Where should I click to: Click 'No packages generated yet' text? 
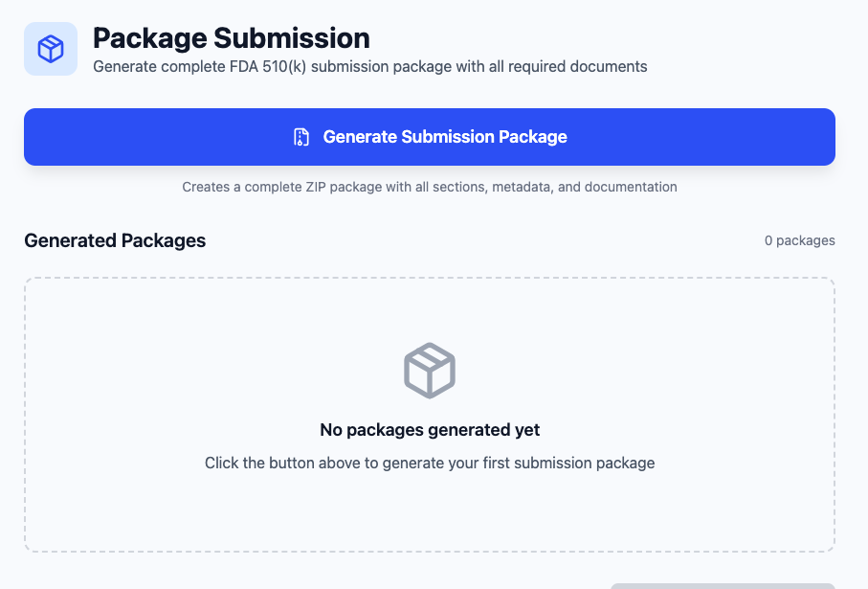[430, 430]
